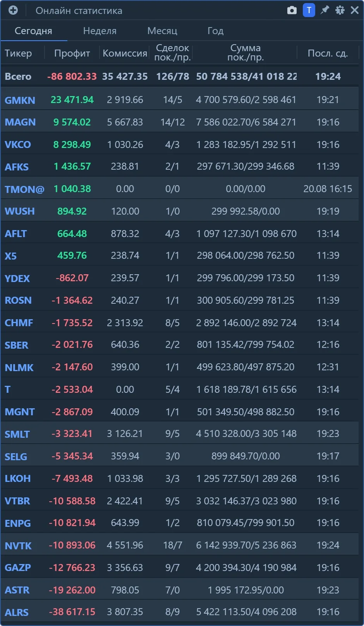Pin the statistics window
The width and height of the screenshot is (364, 626).
(325, 10)
